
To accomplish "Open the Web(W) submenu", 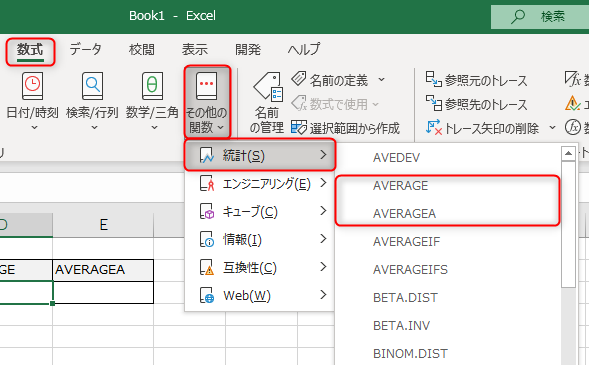I will tap(260, 296).
